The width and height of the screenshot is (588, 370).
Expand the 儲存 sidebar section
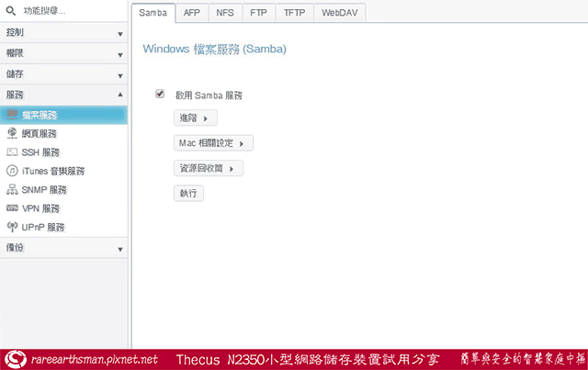(x=63, y=74)
